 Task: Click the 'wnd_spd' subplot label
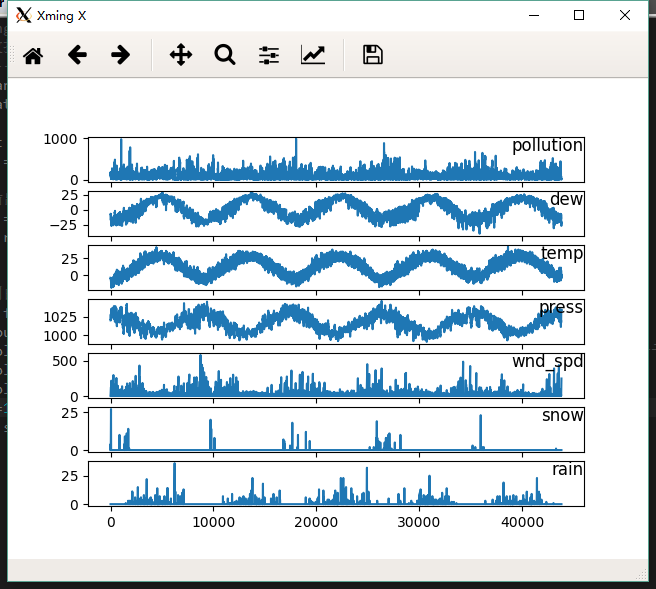click(x=547, y=361)
